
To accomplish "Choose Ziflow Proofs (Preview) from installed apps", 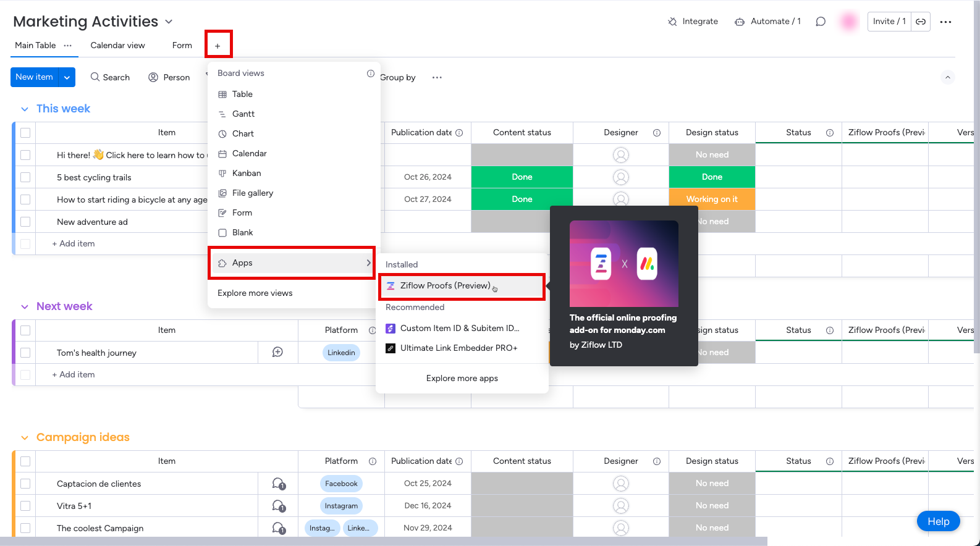I will (445, 286).
